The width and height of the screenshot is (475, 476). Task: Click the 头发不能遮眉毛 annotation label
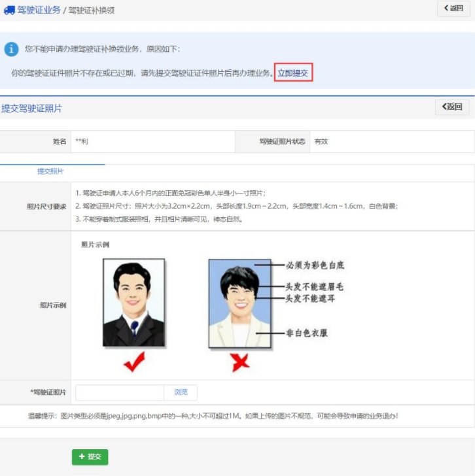(x=314, y=286)
